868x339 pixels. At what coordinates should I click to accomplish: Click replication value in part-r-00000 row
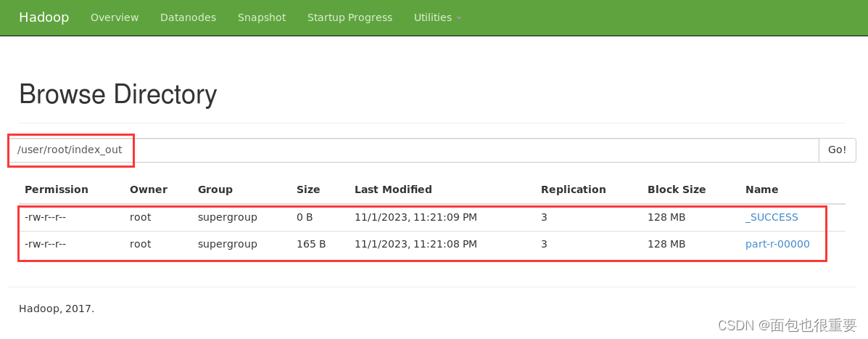point(544,244)
